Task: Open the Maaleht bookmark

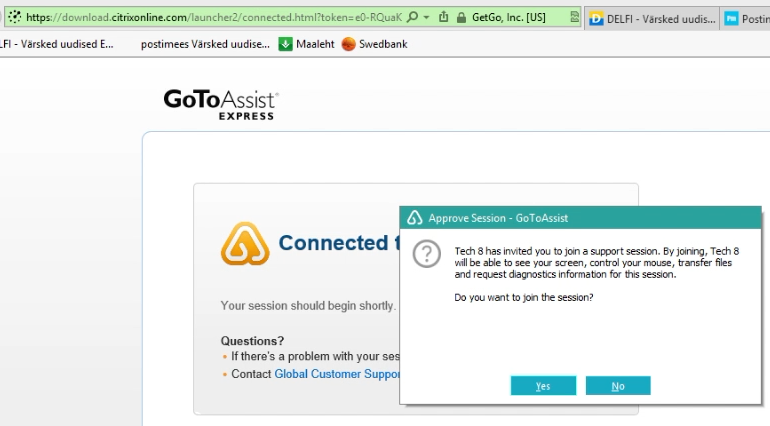Action: pyautogui.click(x=306, y=44)
